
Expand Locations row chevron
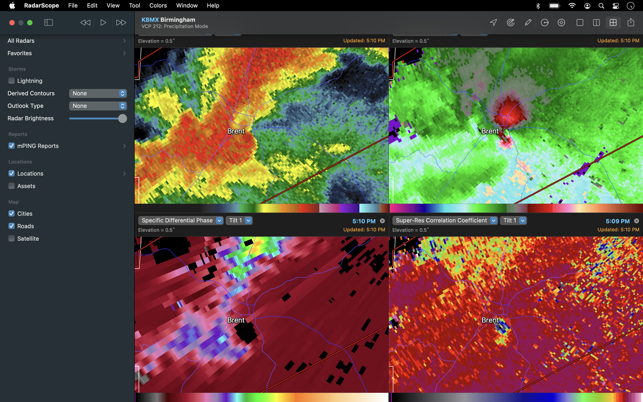(124, 174)
